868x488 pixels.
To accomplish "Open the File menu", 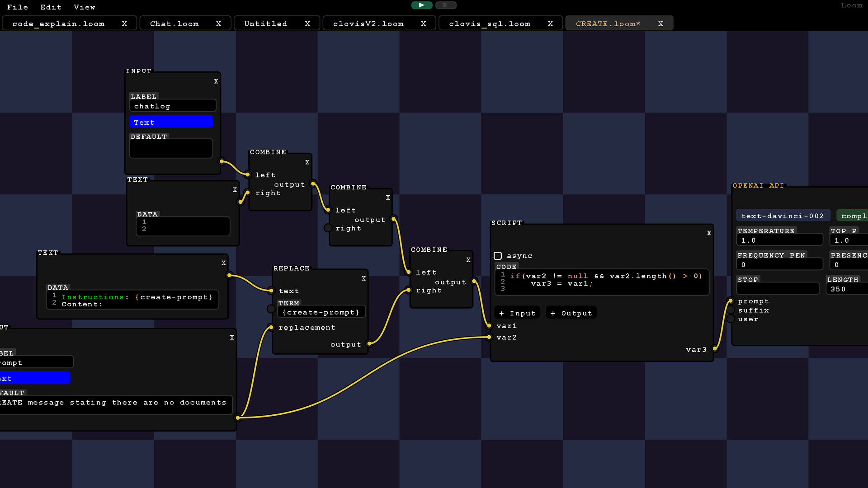I will pos(18,7).
